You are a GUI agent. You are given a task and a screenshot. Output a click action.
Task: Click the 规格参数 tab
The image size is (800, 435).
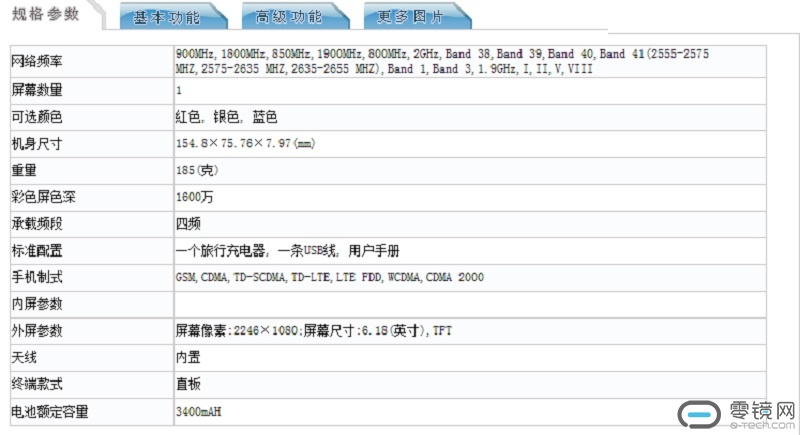point(48,15)
